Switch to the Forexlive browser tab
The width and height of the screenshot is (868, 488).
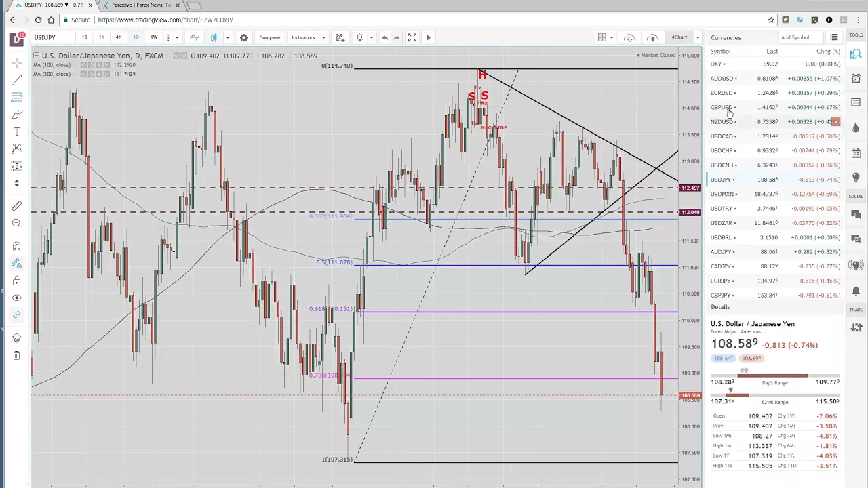point(141,5)
